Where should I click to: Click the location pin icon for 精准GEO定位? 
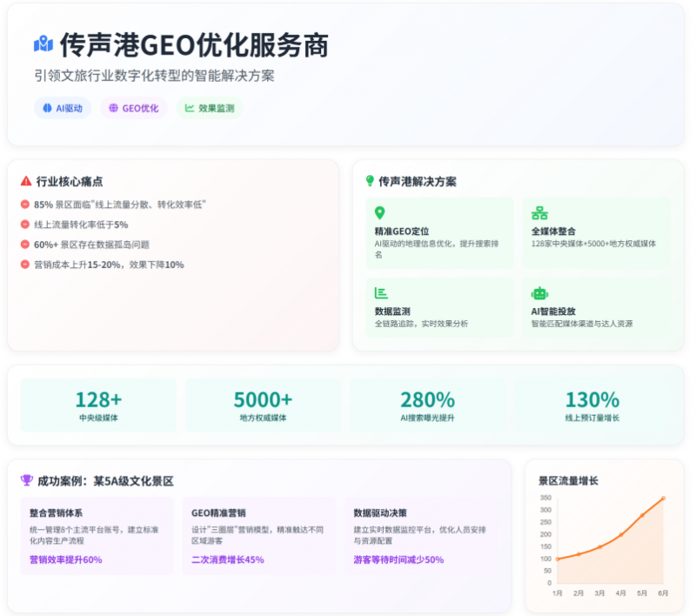[379, 213]
